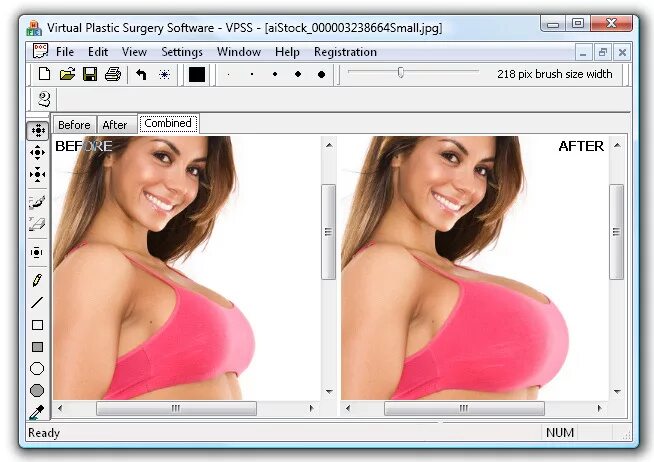Open the View menu
The height and width of the screenshot is (462, 654).
point(134,52)
